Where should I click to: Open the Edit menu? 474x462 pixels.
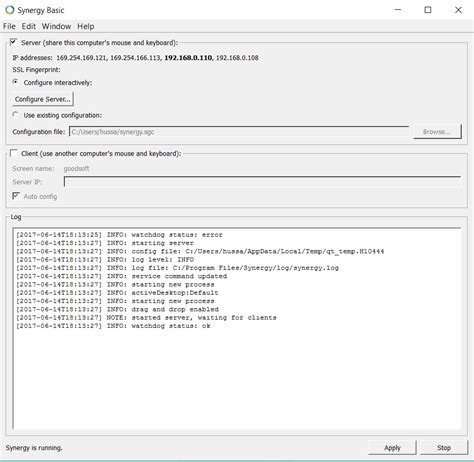[x=29, y=26]
